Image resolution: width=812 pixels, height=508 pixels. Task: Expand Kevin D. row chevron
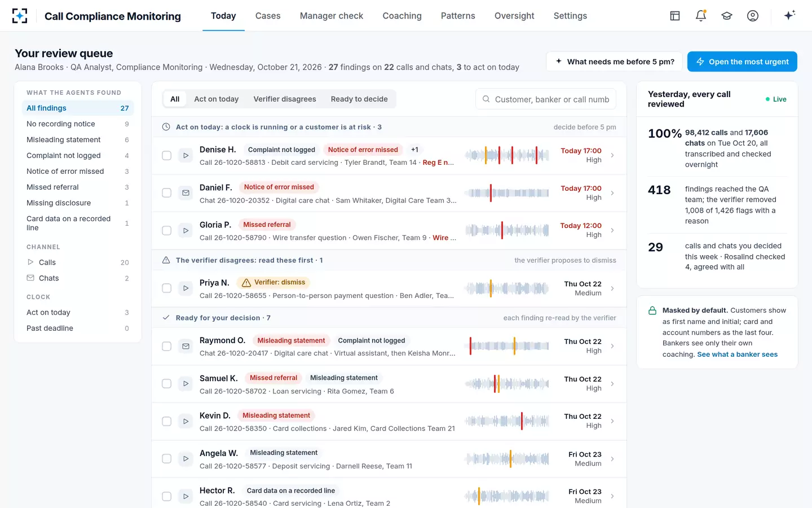(x=612, y=421)
